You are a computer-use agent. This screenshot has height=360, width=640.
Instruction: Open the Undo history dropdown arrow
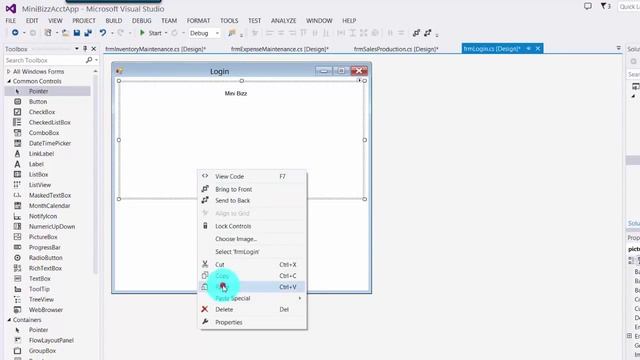point(112,33)
